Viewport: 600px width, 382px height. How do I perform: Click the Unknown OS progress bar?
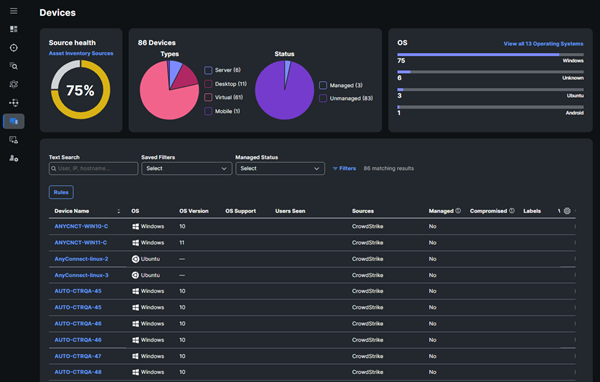pyautogui.click(x=490, y=72)
